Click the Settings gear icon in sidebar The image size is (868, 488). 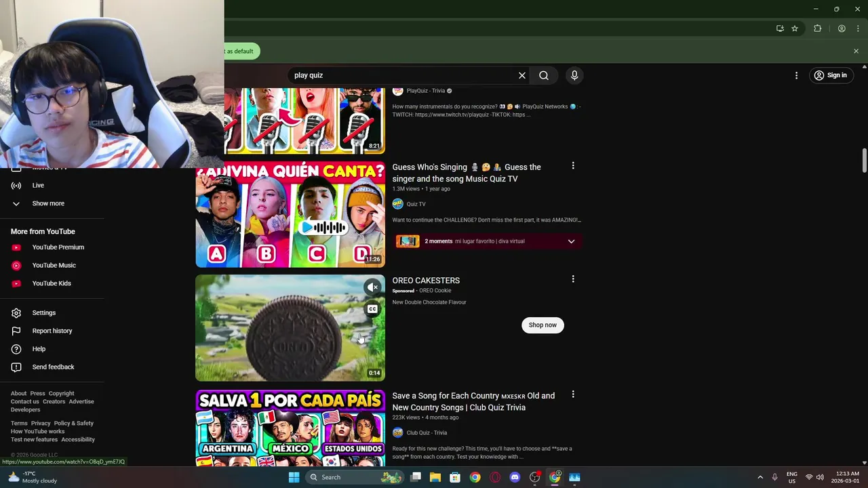point(16,312)
